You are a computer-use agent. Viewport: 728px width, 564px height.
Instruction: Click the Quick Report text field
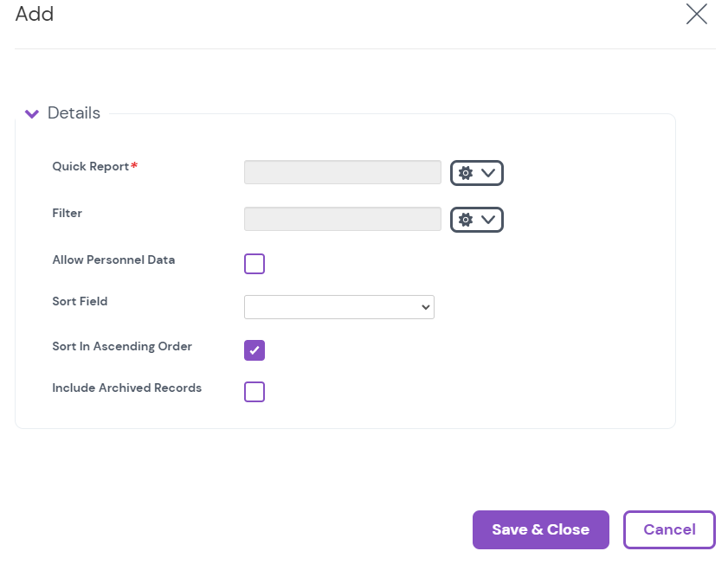point(343,172)
